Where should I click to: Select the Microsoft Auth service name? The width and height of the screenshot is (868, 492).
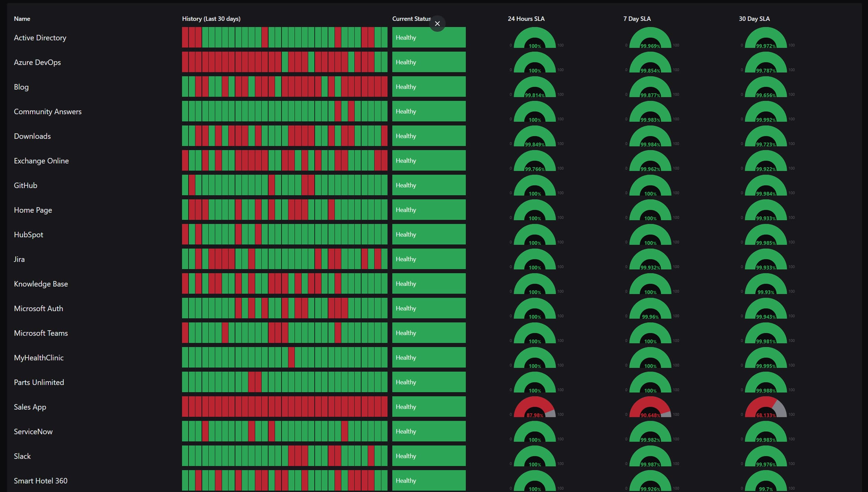(38, 308)
